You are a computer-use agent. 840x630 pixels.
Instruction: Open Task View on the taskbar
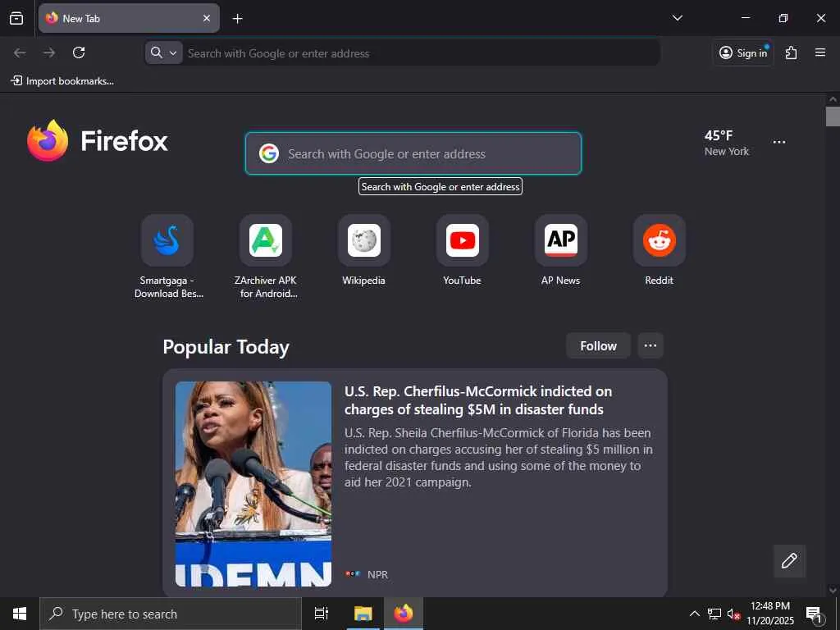pyautogui.click(x=322, y=614)
